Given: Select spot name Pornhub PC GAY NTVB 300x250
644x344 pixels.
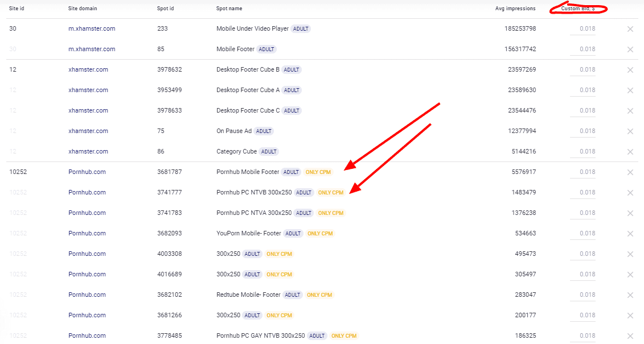Looking at the screenshot, I should click(x=260, y=336).
